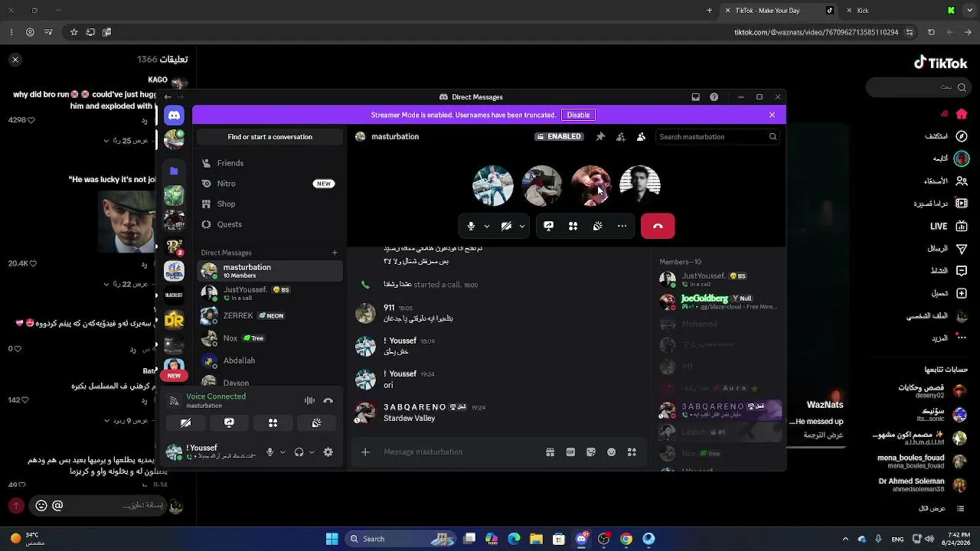Click the Message masturbation text box
The height and width of the screenshot is (551, 980).
(459, 452)
